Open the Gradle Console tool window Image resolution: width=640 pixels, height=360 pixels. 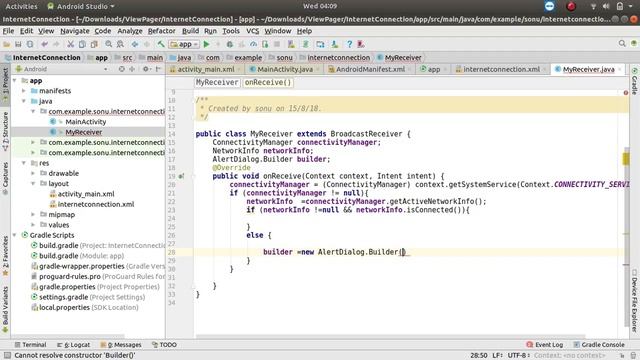pyautogui.click(x=599, y=345)
